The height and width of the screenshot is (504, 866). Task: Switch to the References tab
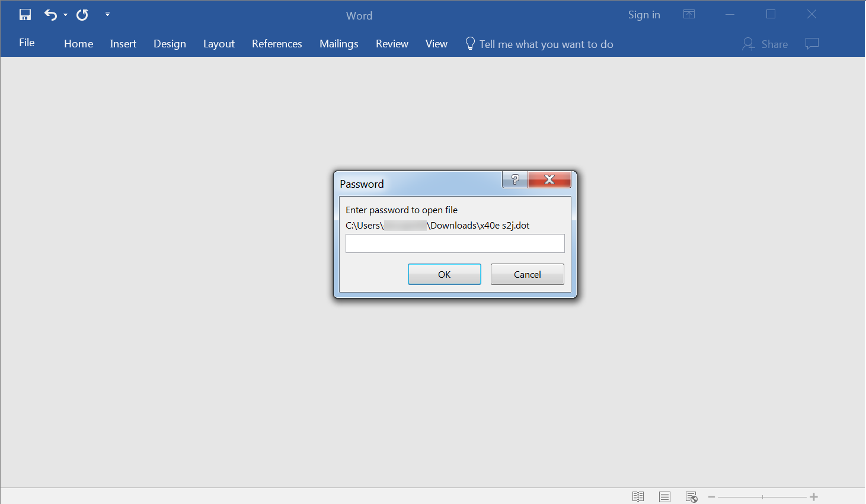pyautogui.click(x=277, y=44)
